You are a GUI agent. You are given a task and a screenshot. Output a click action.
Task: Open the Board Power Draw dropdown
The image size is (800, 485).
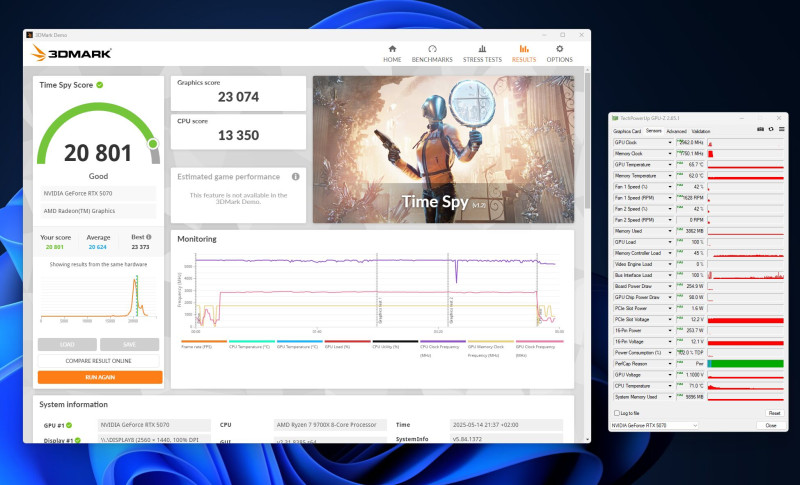[x=669, y=286]
